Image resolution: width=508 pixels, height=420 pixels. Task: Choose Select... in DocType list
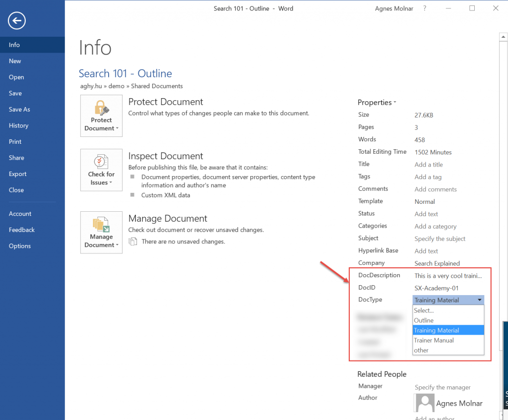tap(448, 310)
